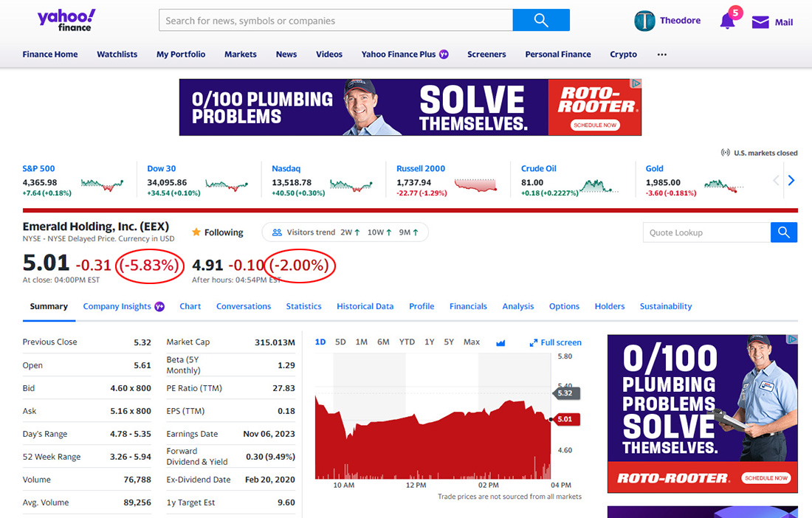Expand chart to Full screen

(556, 342)
